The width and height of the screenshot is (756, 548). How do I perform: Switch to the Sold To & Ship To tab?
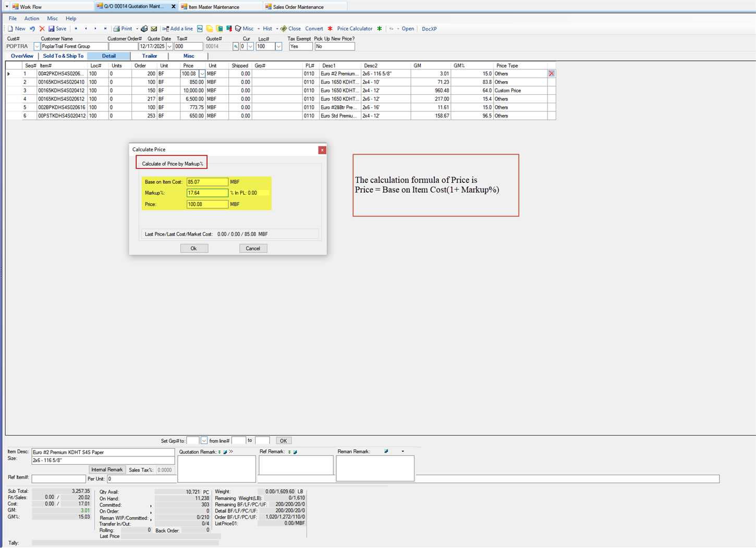[x=63, y=56]
